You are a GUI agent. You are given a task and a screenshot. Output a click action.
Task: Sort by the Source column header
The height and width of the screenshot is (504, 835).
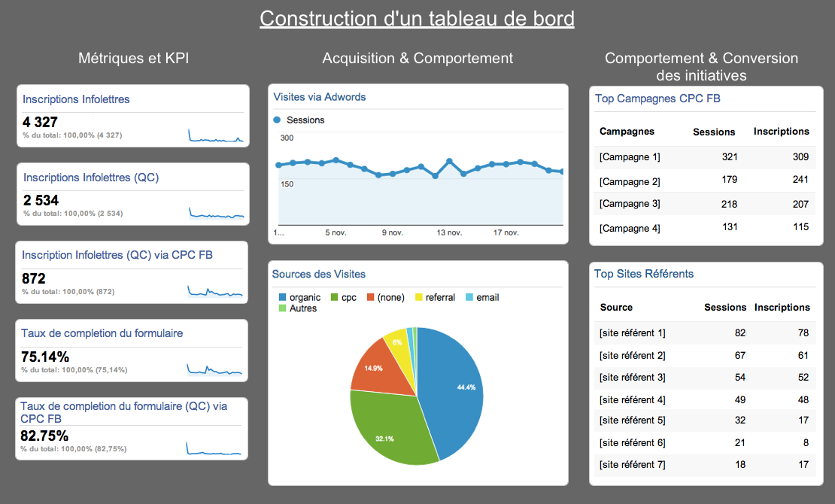616,308
